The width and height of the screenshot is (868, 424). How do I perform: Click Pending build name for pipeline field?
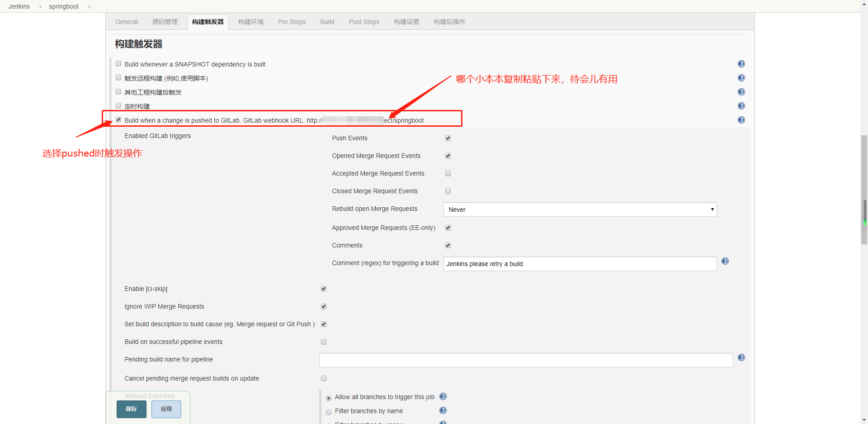[526, 360]
